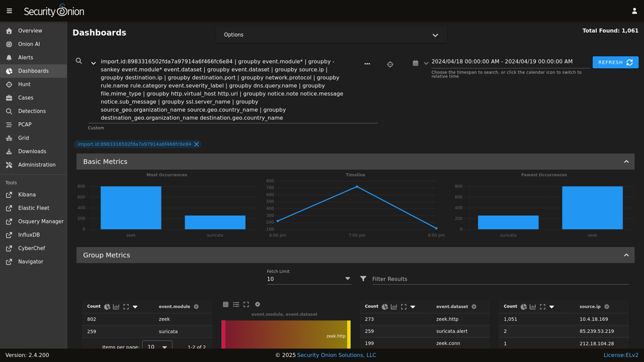Click the crosshair auto-hunt icon
This screenshot has height=362, width=644.
(390, 64)
